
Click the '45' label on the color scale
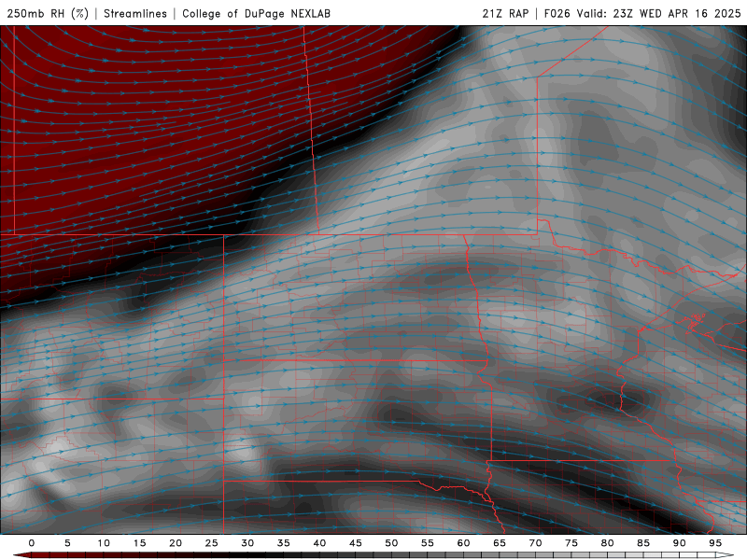[356, 543]
